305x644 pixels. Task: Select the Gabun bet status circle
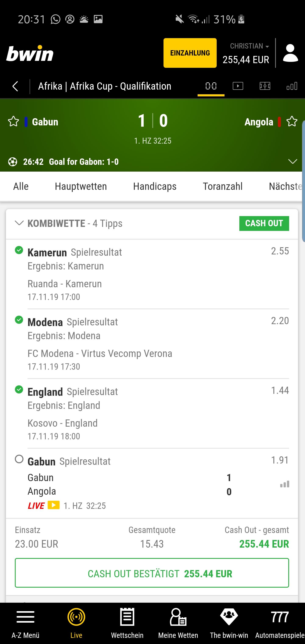(19, 459)
